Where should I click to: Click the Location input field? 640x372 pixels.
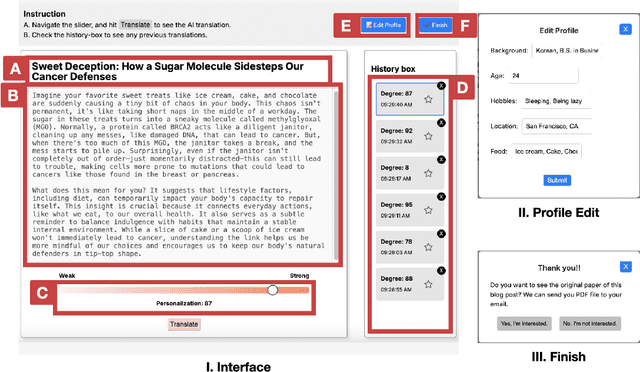557,126
